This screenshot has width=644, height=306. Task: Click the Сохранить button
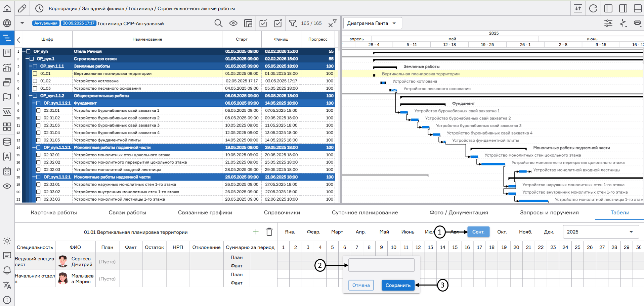(x=398, y=285)
